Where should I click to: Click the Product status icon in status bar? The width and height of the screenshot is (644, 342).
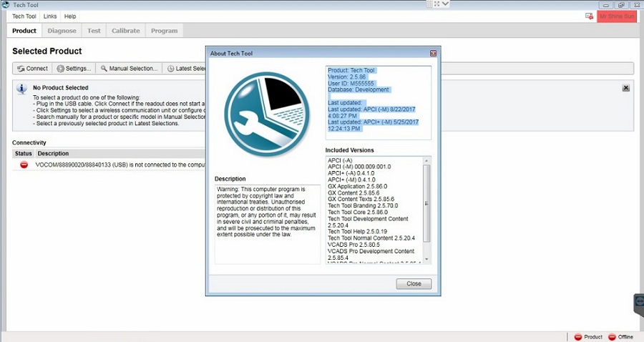click(x=578, y=337)
